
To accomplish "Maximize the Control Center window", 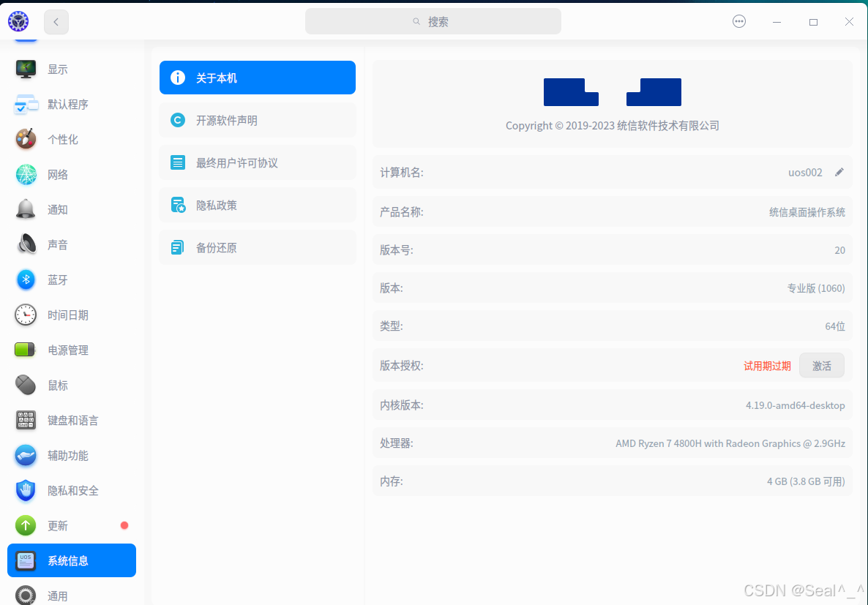I will [x=813, y=22].
